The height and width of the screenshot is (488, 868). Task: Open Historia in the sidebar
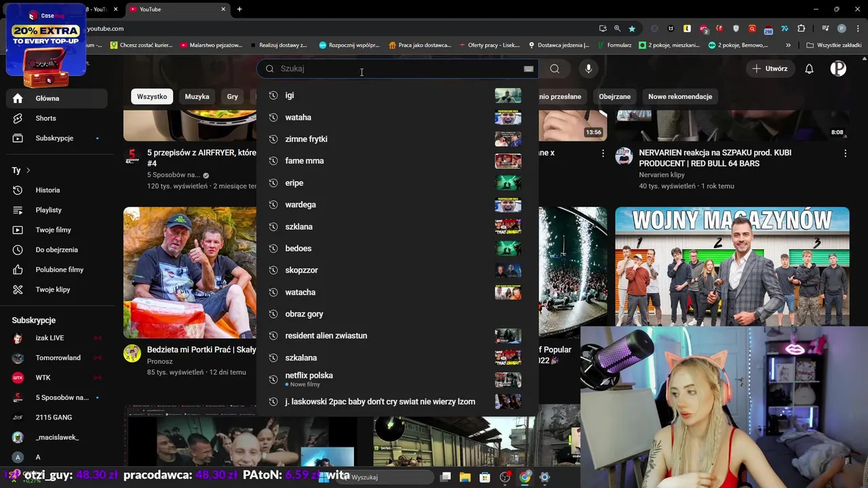tap(57, 190)
